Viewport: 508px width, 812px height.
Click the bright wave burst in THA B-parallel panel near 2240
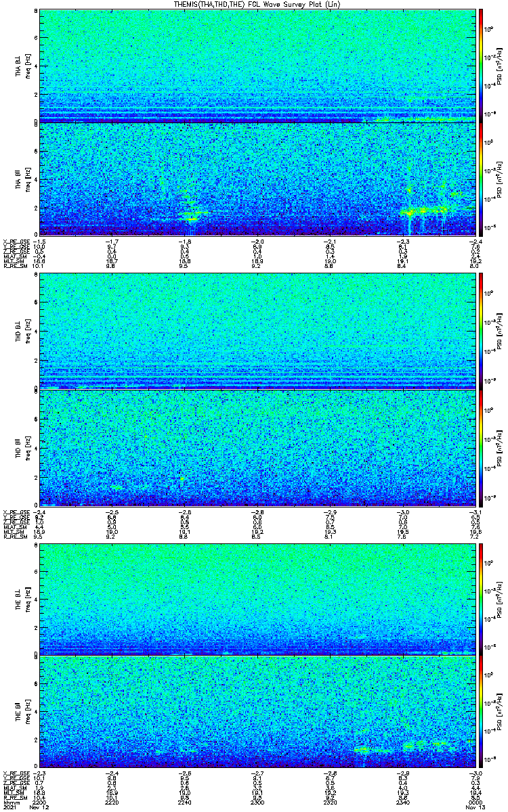[191, 215]
